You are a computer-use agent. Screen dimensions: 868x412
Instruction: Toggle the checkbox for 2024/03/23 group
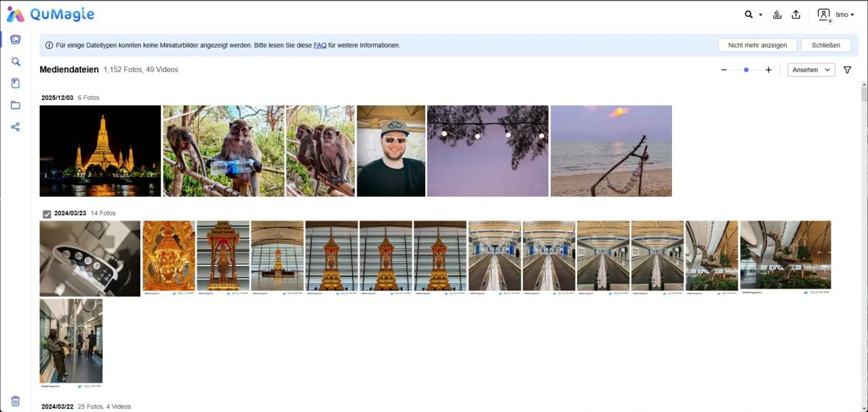coord(47,214)
